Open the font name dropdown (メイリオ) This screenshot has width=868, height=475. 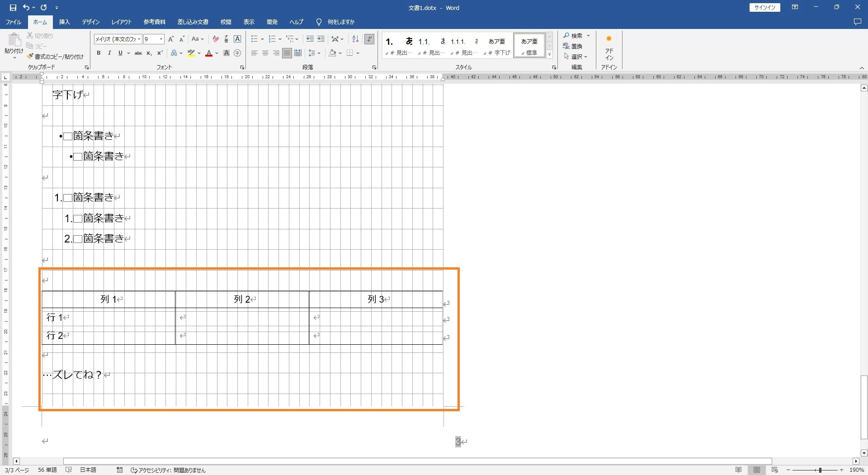point(139,39)
